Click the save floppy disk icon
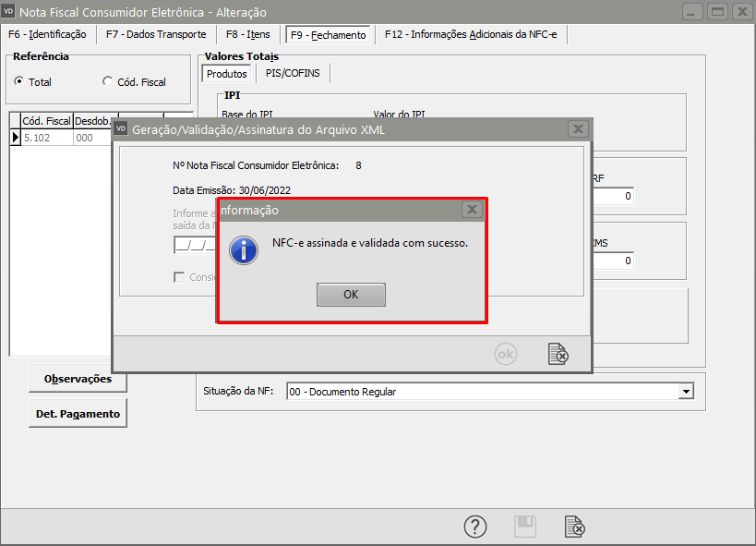This screenshot has width=756, height=546. pyautogui.click(x=525, y=527)
